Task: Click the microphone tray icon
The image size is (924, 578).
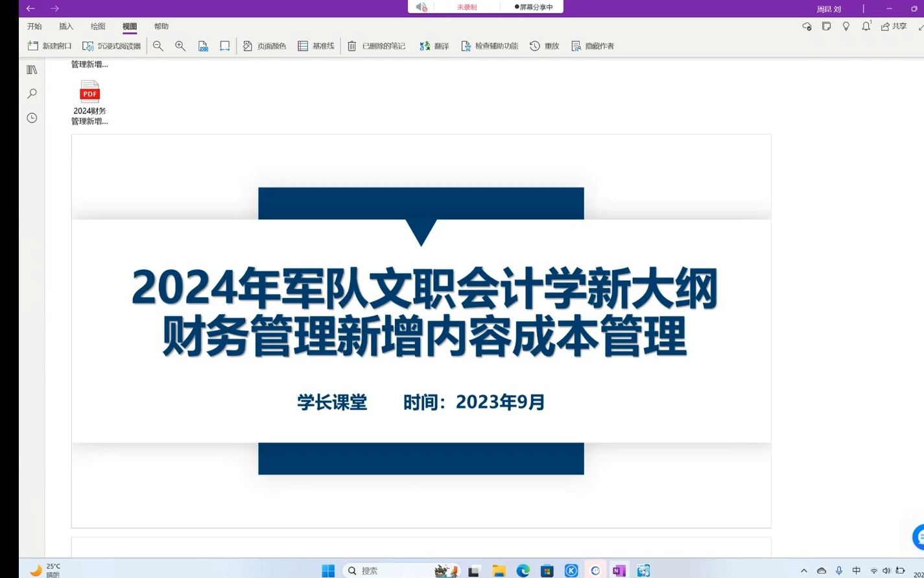Action: coord(839,571)
